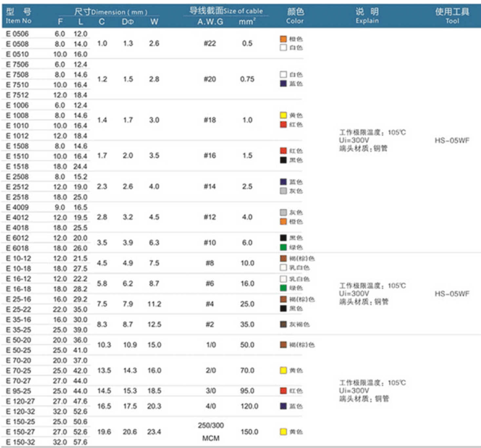Select the blue swatch in the 4/0 row
The image size is (481, 448).
click(x=283, y=406)
